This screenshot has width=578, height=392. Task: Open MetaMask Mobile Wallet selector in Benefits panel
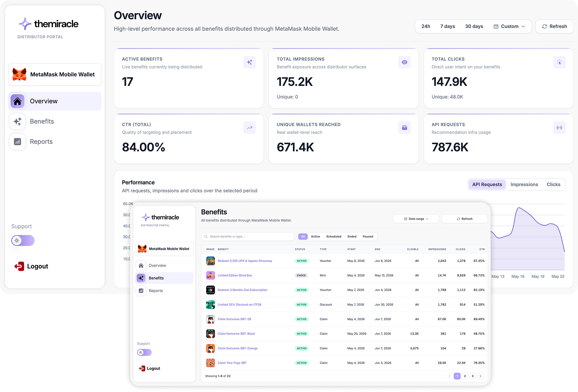164,249
